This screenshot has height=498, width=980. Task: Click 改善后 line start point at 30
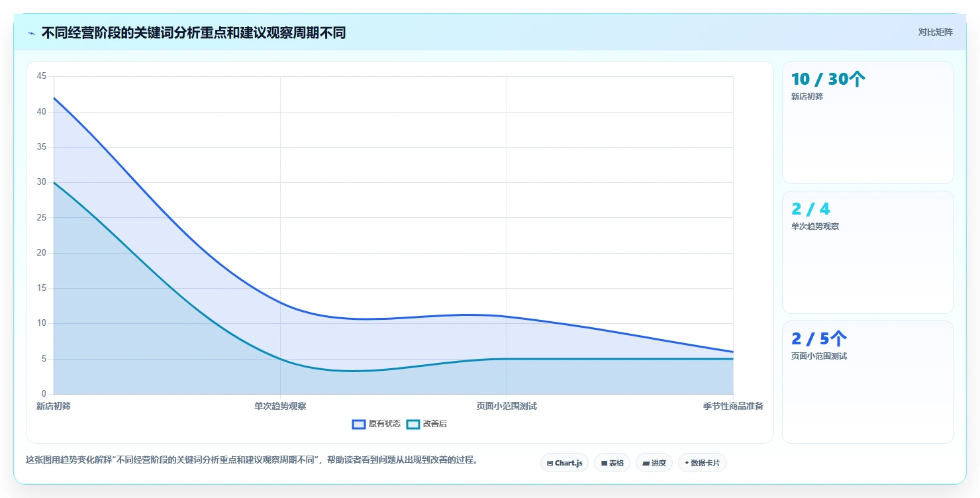tap(54, 182)
